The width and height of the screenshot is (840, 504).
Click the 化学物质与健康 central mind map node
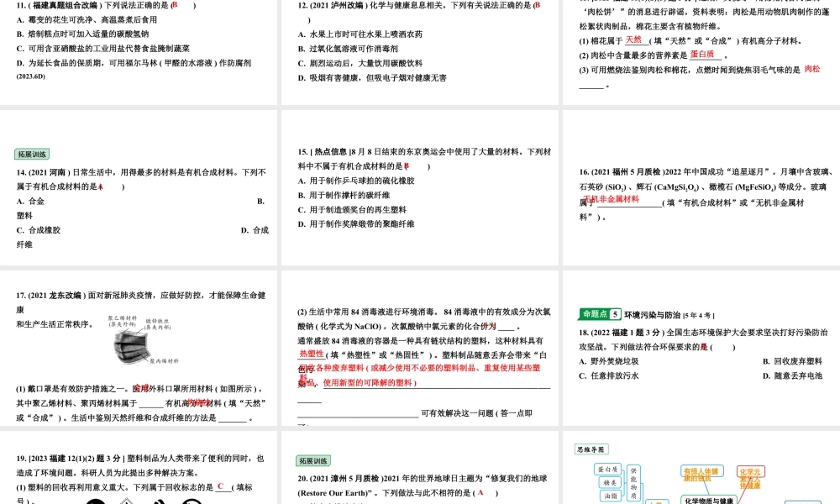711,500
